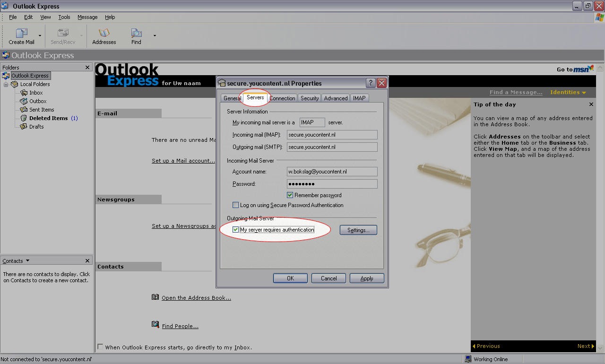605x364 pixels.
Task: Switch to the Advanced tab
Action: tap(336, 98)
